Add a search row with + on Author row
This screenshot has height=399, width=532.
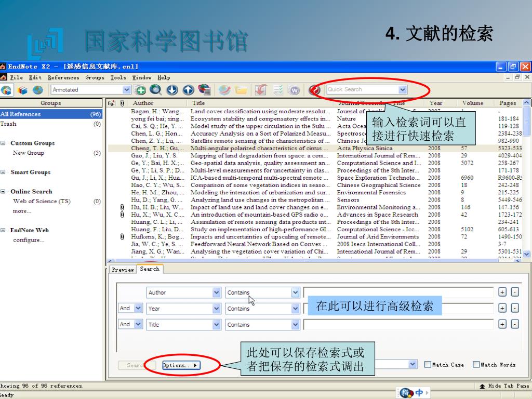click(x=502, y=292)
